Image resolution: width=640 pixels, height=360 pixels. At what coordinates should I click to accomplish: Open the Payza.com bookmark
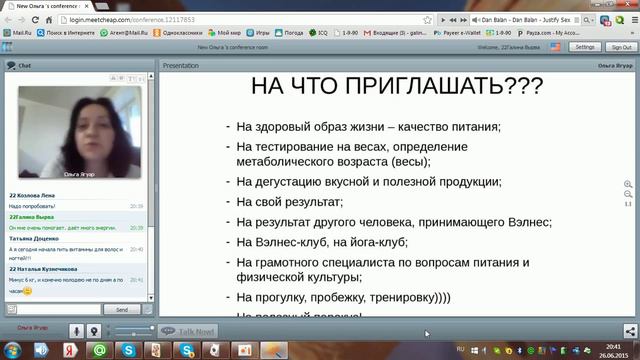(x=548, y=33)
